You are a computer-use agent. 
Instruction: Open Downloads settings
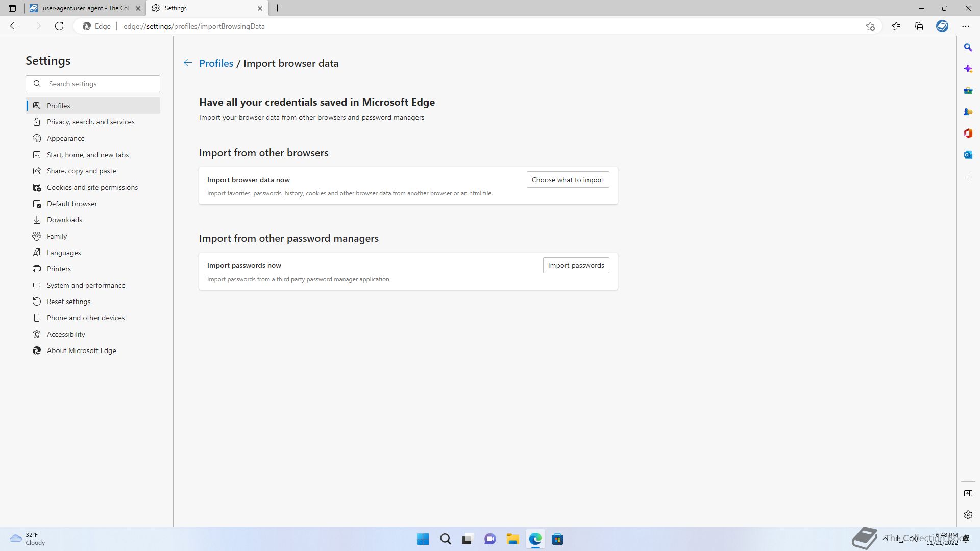(93, 220)
